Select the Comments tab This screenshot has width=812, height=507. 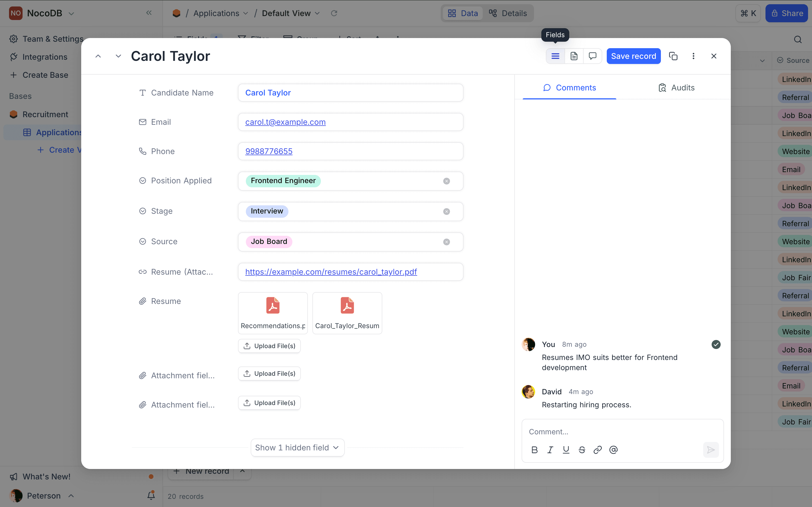click(x=570, y=88)
